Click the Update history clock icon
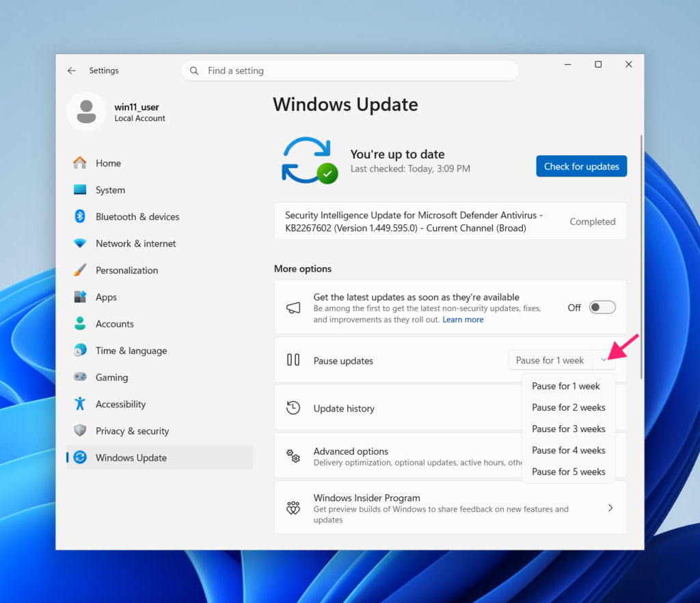The image size is (700, 603). [x=293, y=408]
